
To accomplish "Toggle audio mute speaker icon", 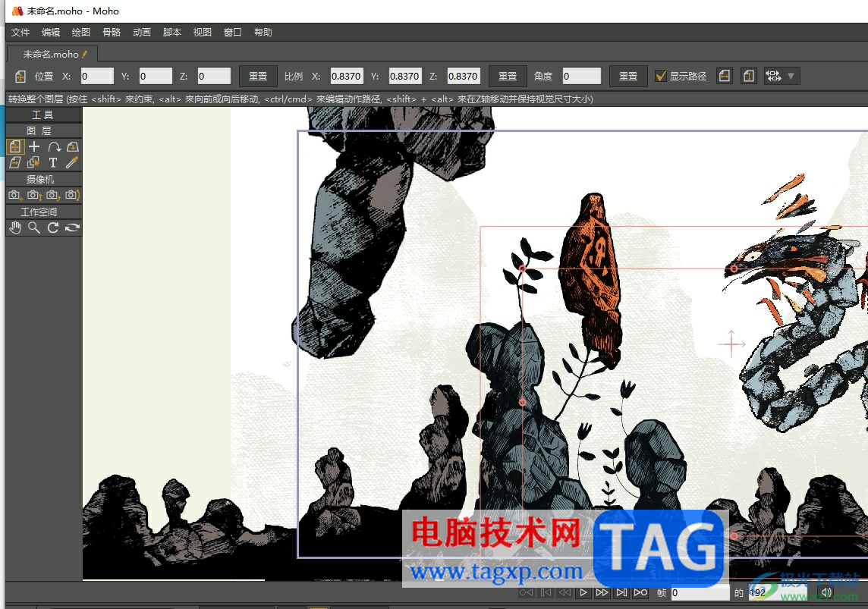I will [x=826, y=592].
